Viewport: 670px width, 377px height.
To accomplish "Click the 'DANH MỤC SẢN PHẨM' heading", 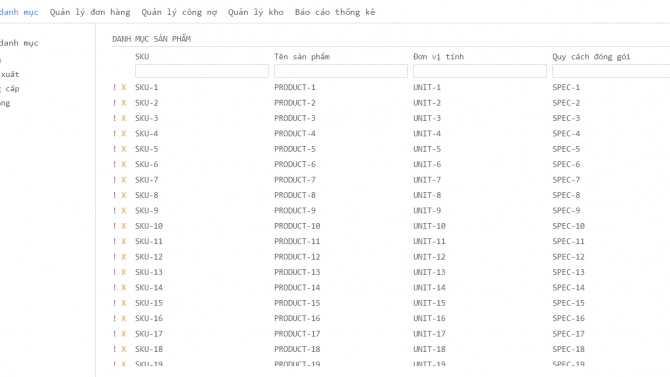I will (x=151, y=39).
